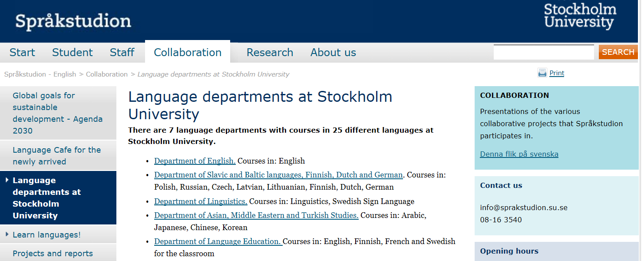
Task: Go to the Research tab
Action: [270, 53]
